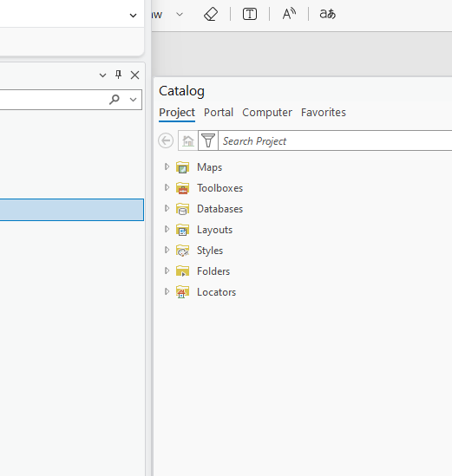Switch to the Portal tab
The width and height of the screenshot is (452, 476).
pyautogui.click(x=219, y=113)
